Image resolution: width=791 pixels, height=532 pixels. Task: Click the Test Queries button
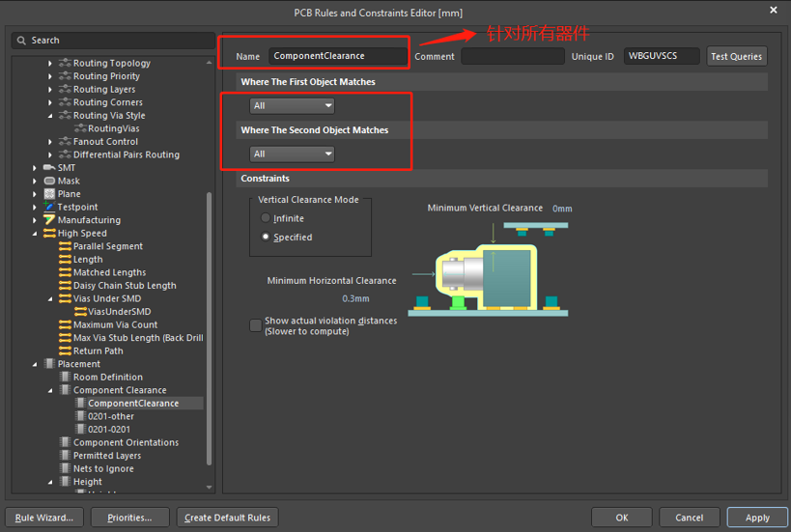[736, 56]
